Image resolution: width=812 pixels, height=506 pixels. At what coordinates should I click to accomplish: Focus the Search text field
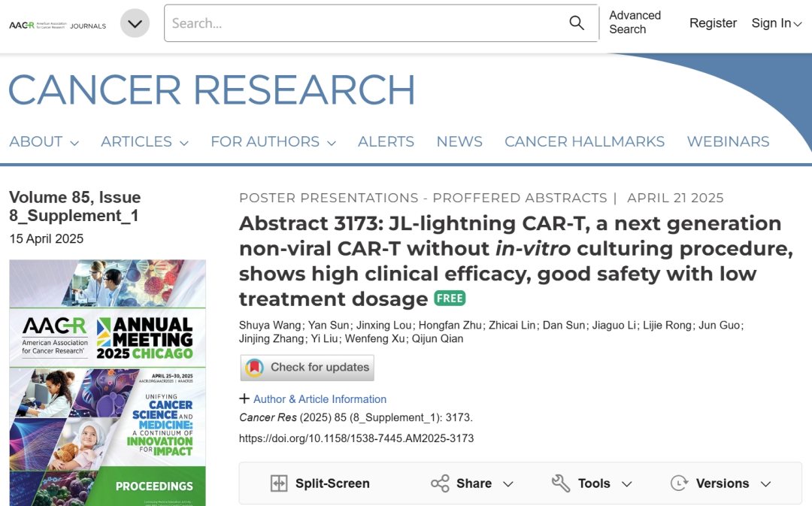click(365, 23)
